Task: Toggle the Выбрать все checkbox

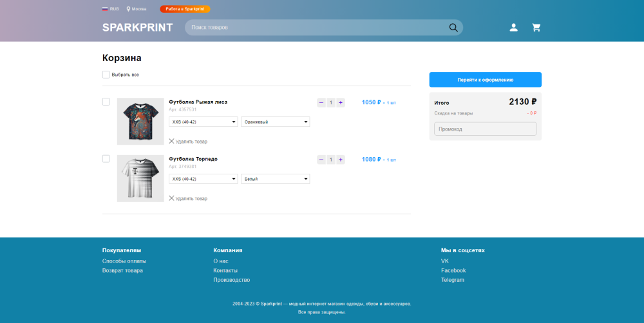Action: tap(106, 75)
